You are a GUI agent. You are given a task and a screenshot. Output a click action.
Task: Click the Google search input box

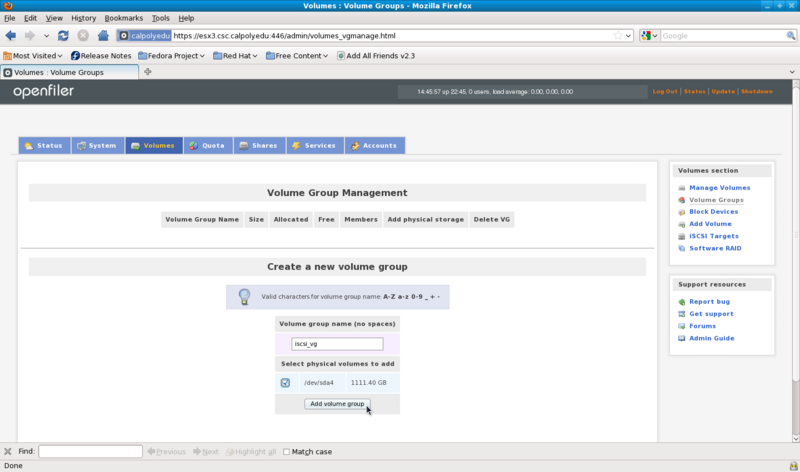click(x=723, y=36)
